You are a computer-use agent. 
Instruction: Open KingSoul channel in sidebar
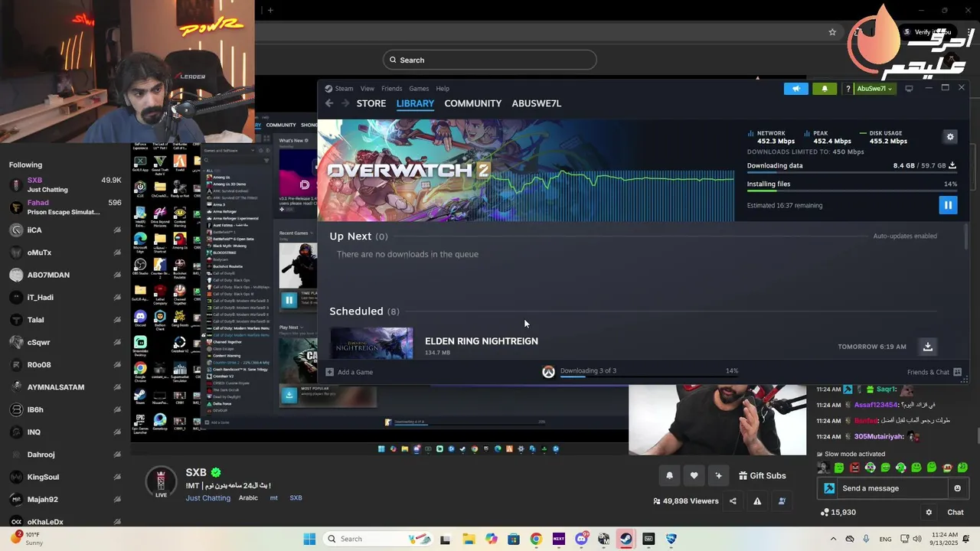point(65,477)
